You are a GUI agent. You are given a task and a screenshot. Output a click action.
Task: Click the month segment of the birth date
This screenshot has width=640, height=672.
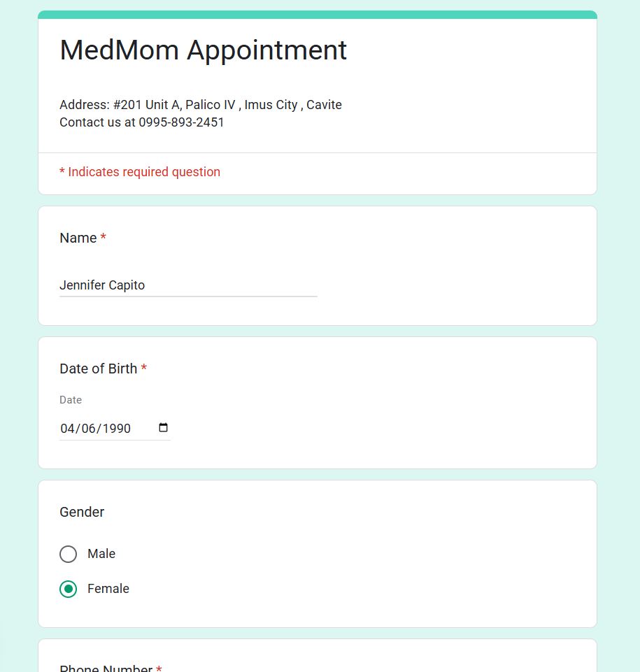[x=67, y=429]
